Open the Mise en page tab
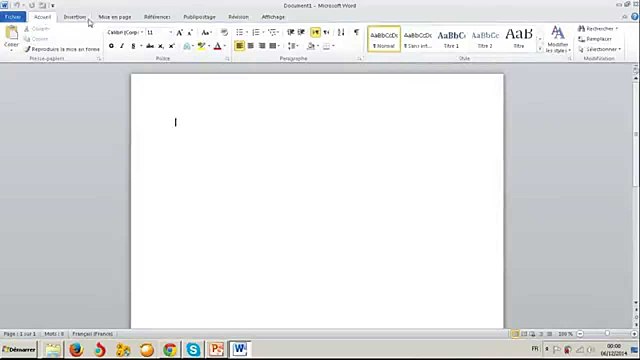Image resolution: width=640 pixels, height=360 pixels. (x=115, y=17)
